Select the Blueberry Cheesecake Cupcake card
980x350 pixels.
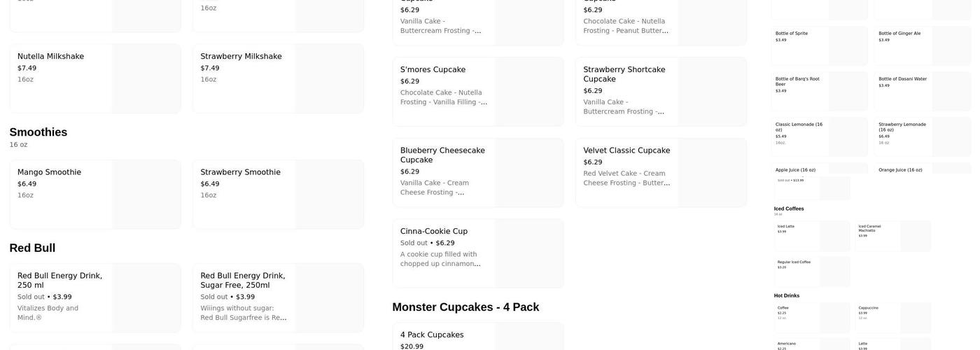[477, 172]
